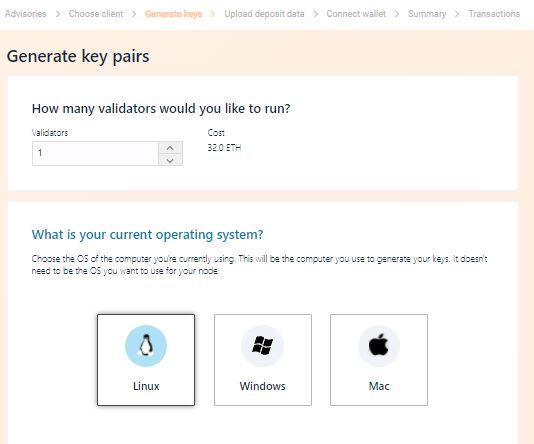Decrease validators with the down arrow
534x444 pixels.
coord(170,160)
